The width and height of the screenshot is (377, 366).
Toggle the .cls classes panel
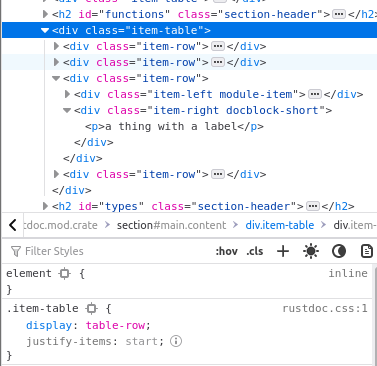(x=255, y=251)
